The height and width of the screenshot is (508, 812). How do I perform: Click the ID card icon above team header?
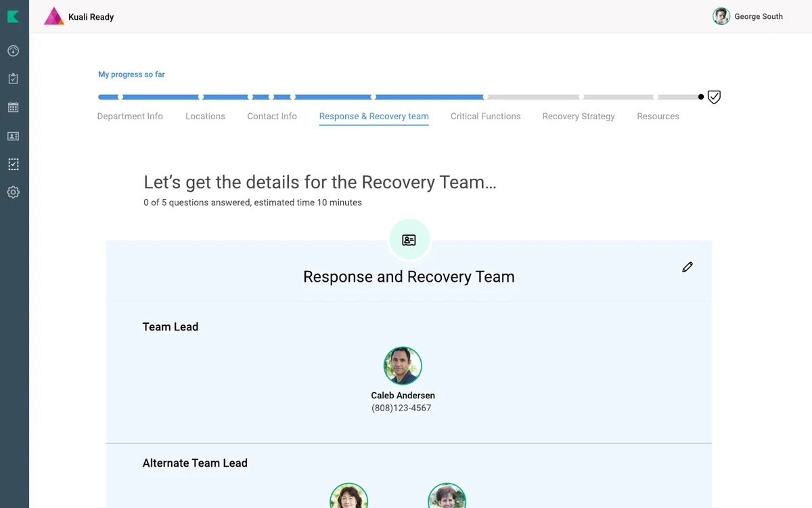[x=409, y=240]
